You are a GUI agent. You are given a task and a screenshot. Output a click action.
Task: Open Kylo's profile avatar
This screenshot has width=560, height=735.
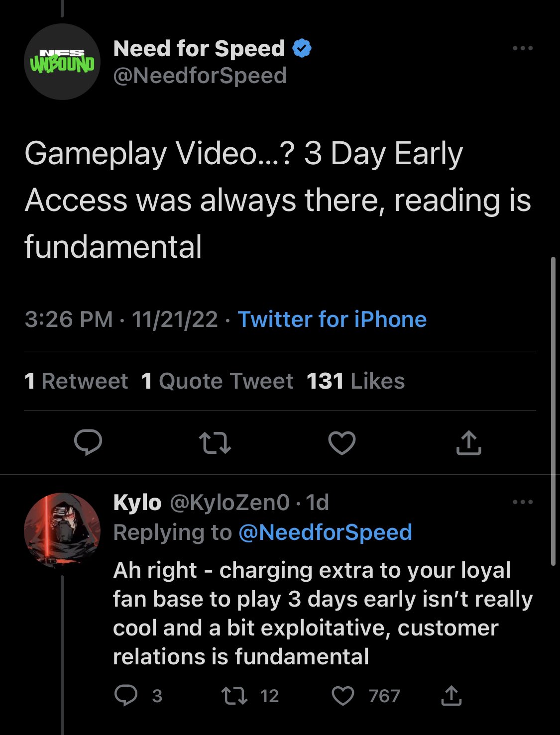[62, 531]
